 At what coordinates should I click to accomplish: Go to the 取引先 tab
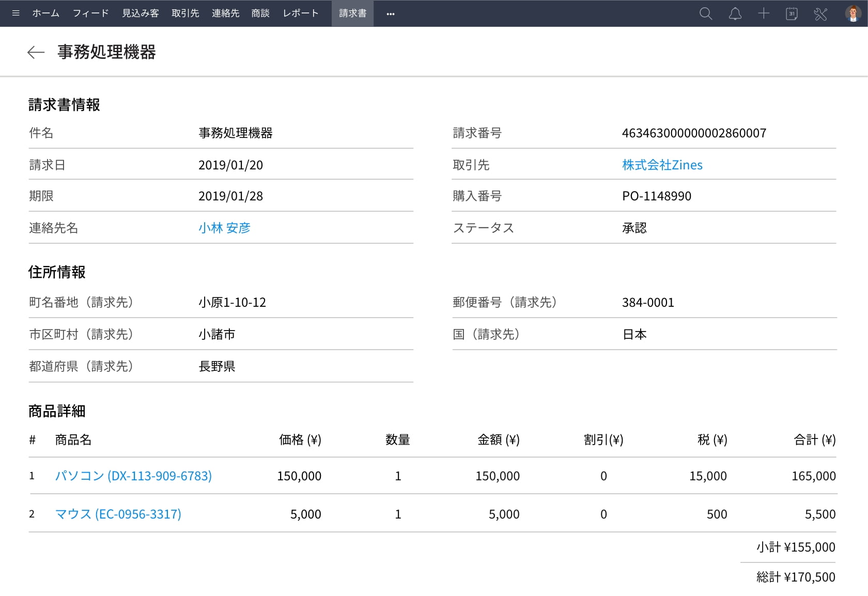pyautogui.click(x=185, y=13)
